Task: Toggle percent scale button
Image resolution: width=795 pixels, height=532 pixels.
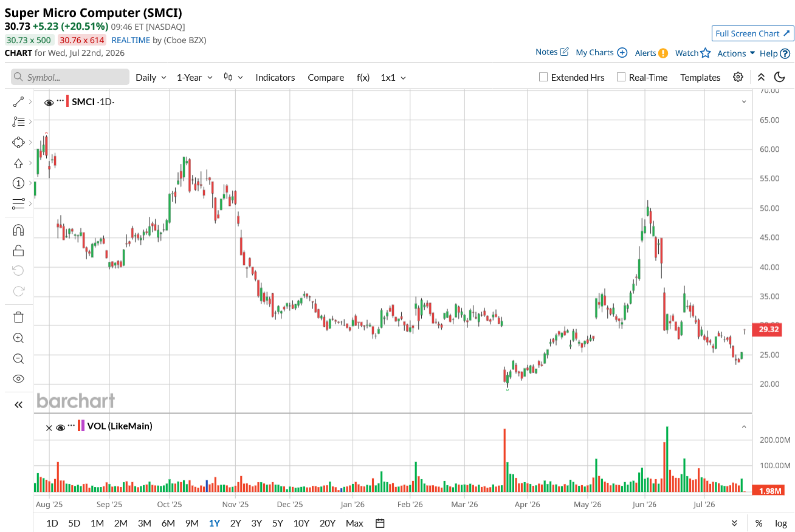Action: click(x=759, y=523)
